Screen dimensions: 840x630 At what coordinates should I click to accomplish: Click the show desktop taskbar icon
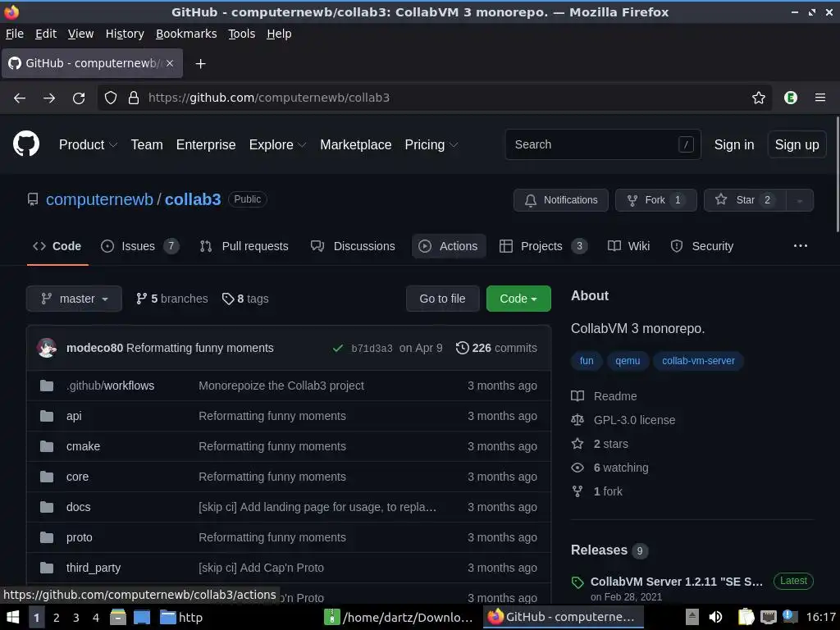[x=141, y=617]
